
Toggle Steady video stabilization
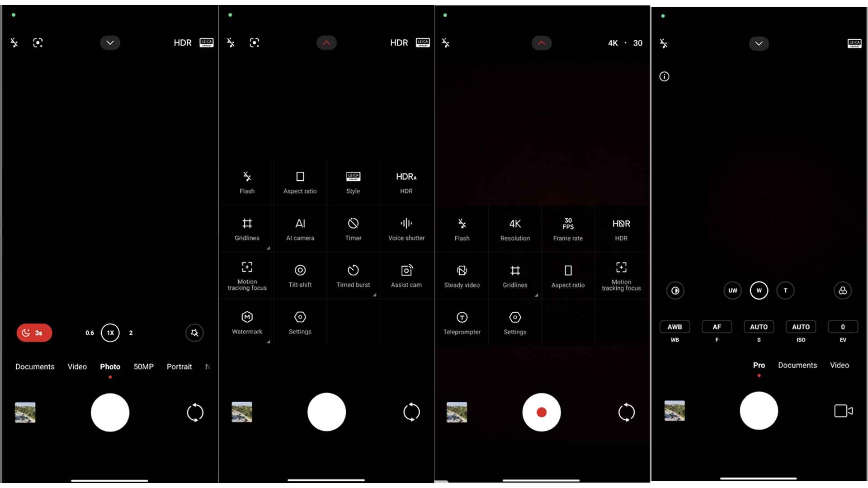pyautogui.click(x=462, y=275)
